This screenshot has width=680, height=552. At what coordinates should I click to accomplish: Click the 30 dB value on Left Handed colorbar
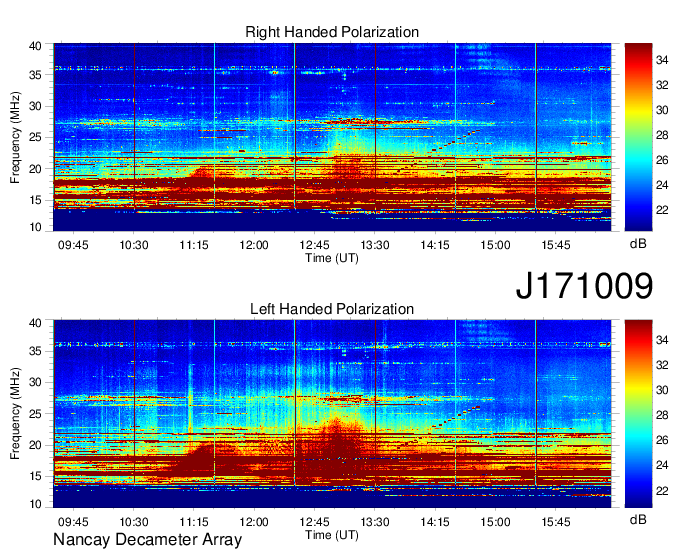[662, 390]
